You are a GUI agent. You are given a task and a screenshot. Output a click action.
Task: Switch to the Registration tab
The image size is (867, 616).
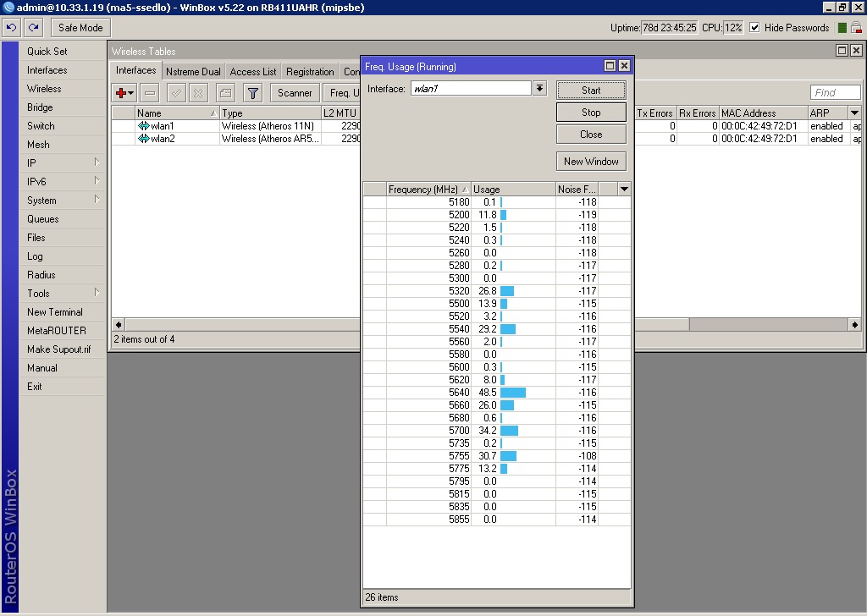tap(310, 72)
